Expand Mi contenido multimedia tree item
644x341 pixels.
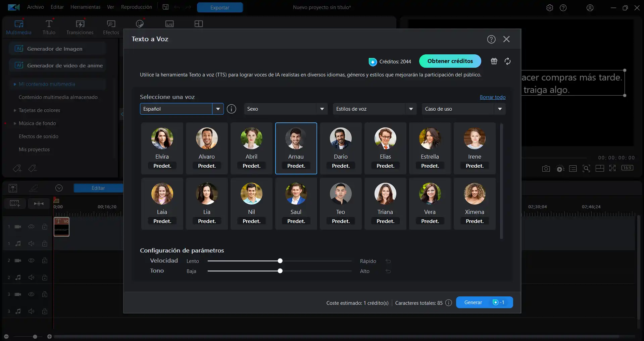click(15, 84)
